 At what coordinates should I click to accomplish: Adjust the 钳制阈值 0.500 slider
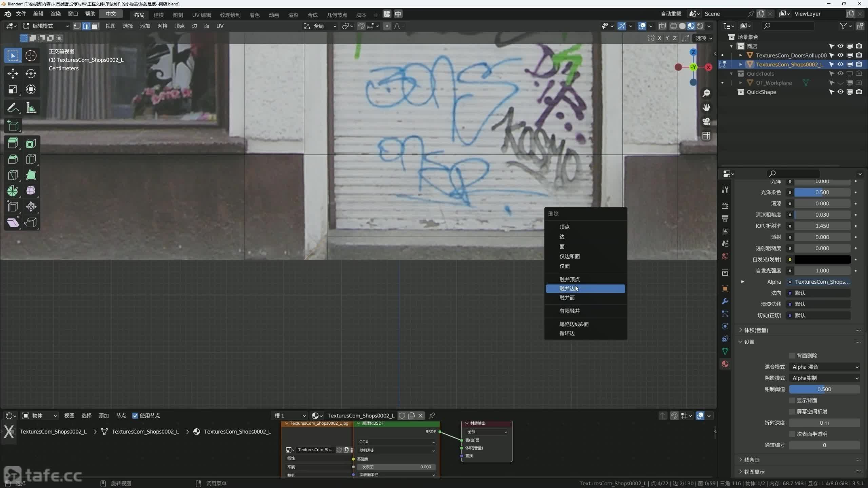pos(824,389)
